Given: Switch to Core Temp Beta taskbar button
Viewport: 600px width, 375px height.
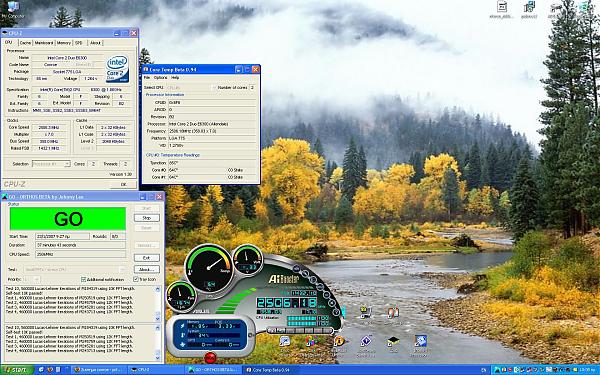Looking at the screenshot, I should (x=271, y=370).
